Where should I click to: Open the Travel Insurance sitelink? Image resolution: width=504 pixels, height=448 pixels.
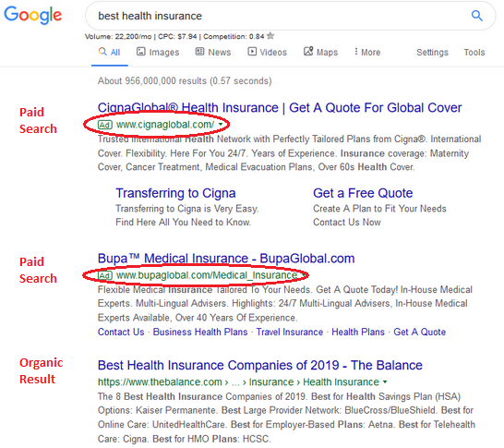click(x=290, y=332)
